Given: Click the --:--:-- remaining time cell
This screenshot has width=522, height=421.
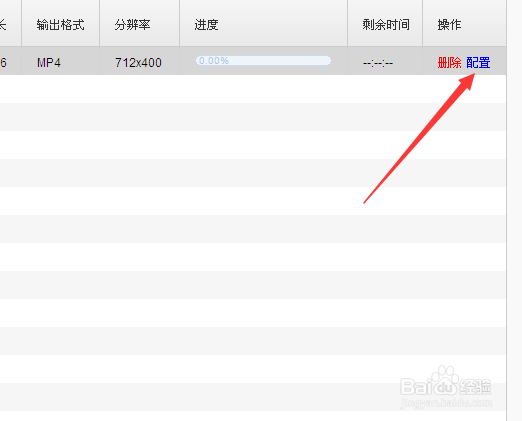Looking at the screenshot, I should [x=385, y=61].
